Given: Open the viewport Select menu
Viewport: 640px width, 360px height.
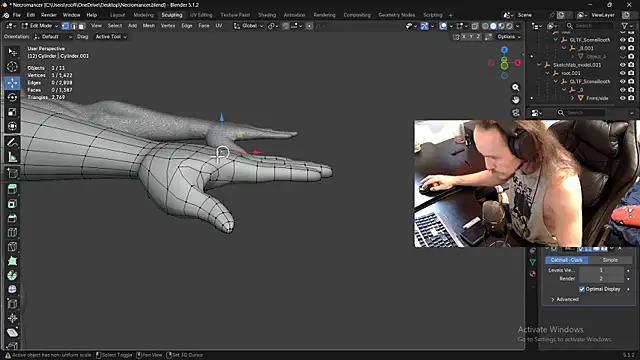Looking at the screenshot, I should (115, 26).
